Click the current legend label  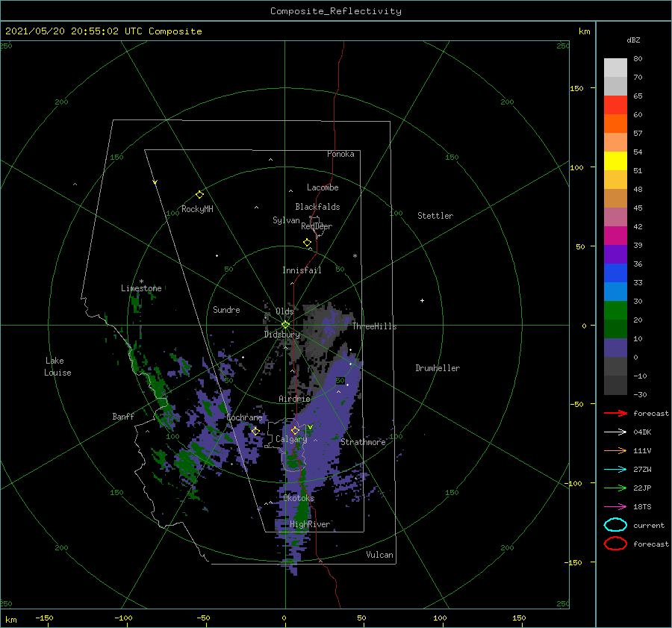tap(649, 526)
